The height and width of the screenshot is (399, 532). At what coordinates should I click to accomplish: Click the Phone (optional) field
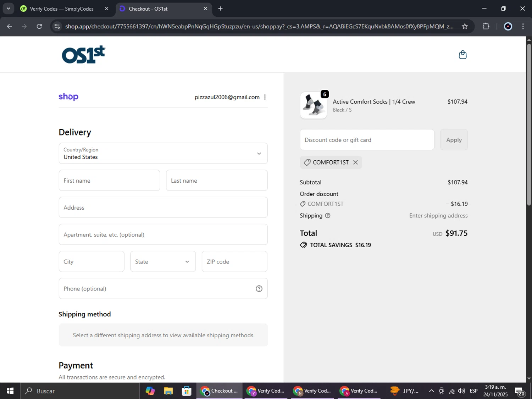[x=163, y=289]
